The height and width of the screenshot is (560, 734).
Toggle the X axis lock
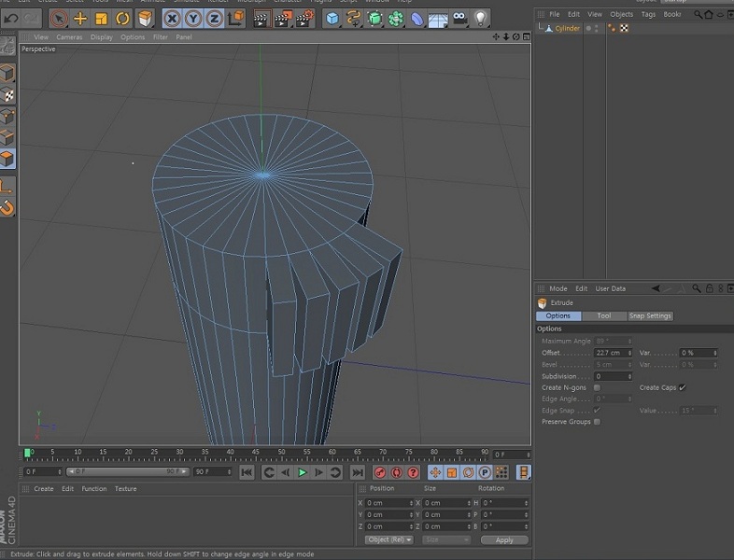click(x=172, y=19)
